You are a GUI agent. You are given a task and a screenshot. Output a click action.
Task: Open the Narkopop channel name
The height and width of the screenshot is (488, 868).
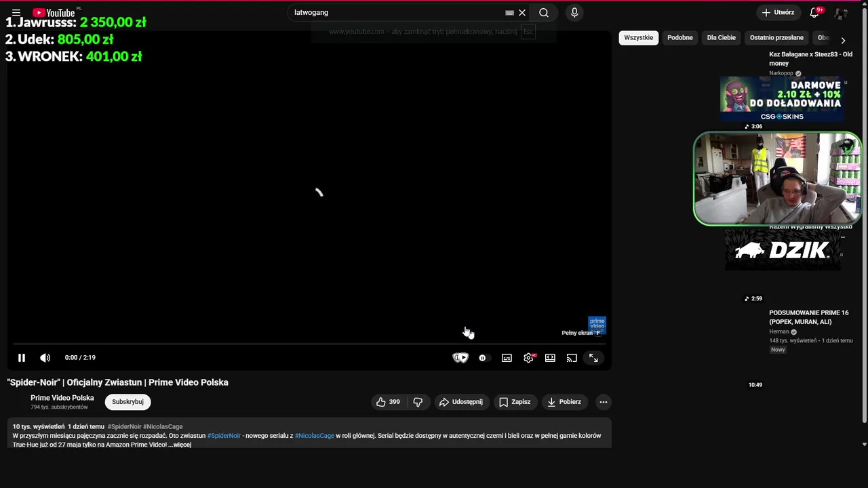click(x=781, y=73)
